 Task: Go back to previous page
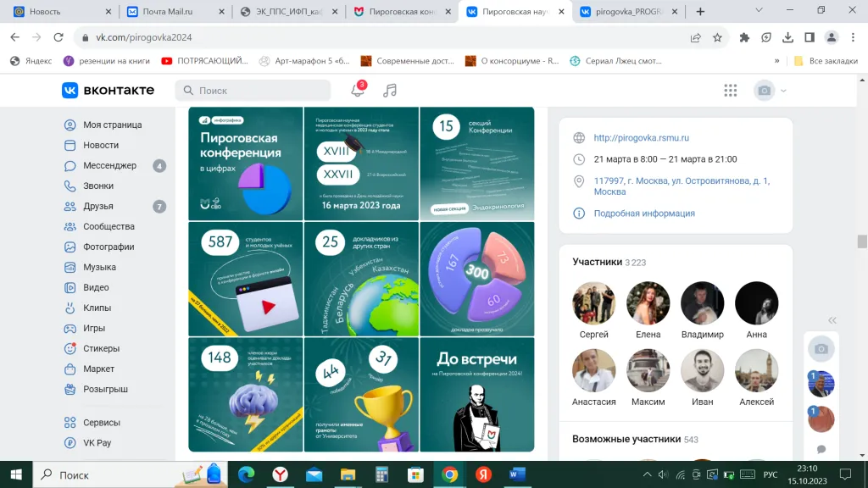click(x=15, y=37)
